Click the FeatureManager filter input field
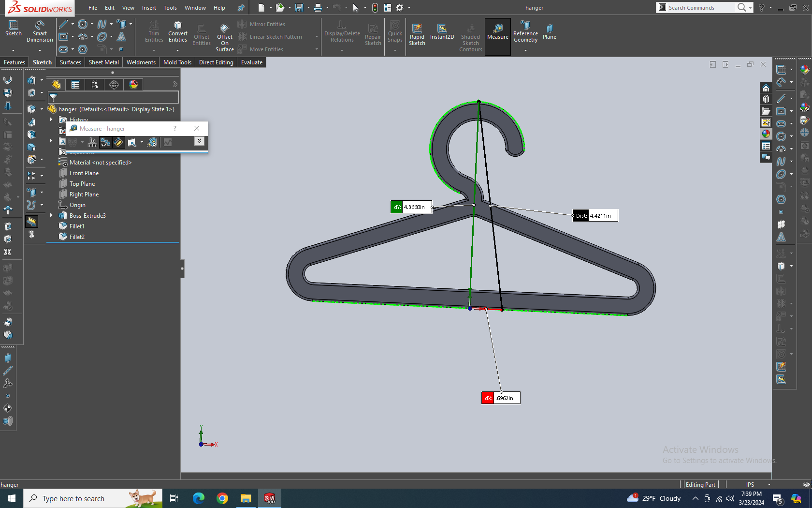Screen dimensions: 812x508 [114, 97]
